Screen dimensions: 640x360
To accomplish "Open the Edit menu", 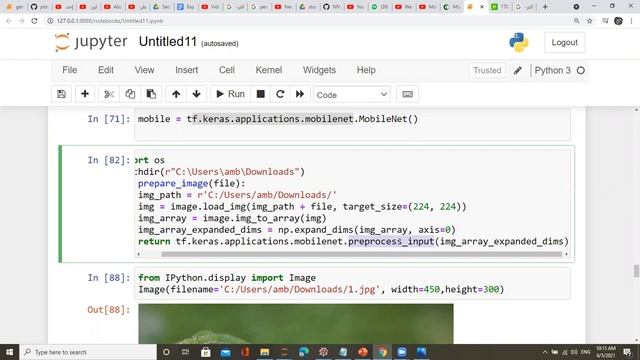I will tap(106, 70).
